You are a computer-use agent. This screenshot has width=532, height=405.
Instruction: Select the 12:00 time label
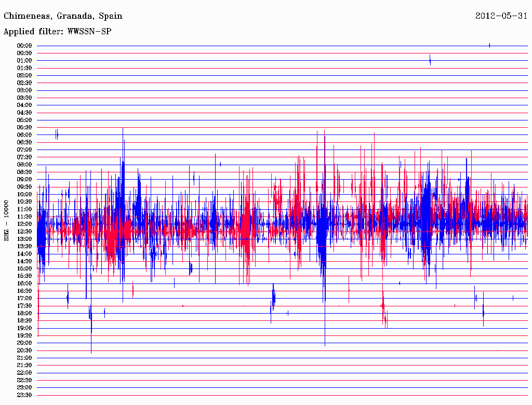(x=24, y=224)
